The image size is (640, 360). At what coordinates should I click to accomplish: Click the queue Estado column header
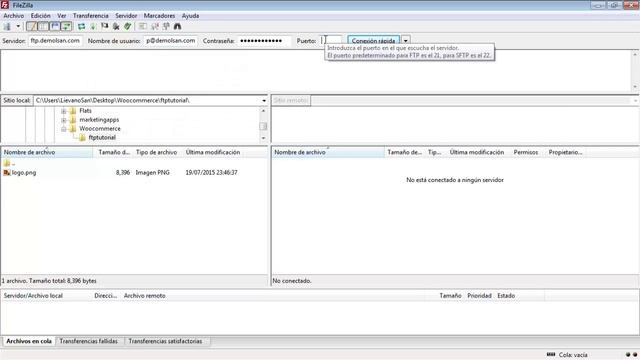[x=519, y=296]
